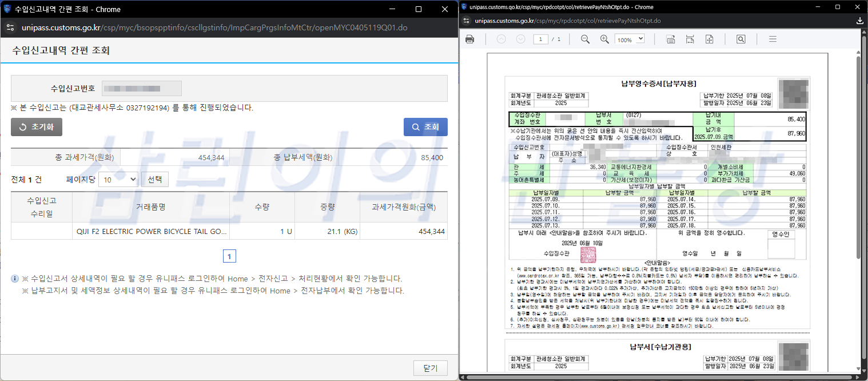Click the 21.1 (KG) weight cell
Viewport: 868px width, 381px height.
(x=328, y=231)
